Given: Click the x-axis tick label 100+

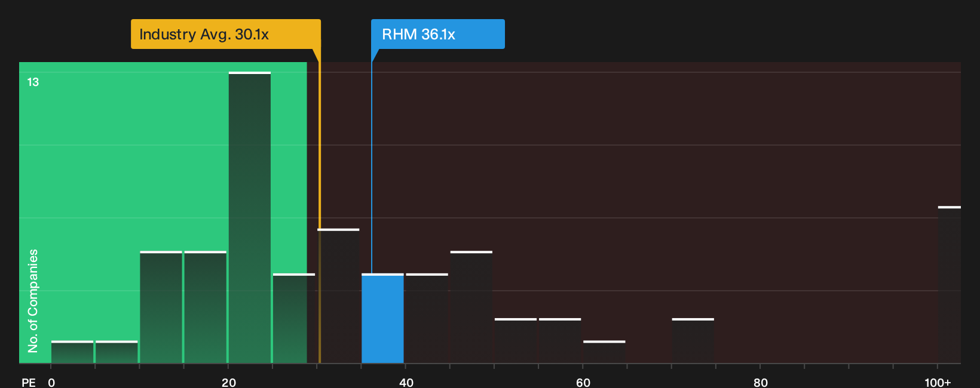Looking at the screenshot, I should pyautogui.click(x=938, y=382).
